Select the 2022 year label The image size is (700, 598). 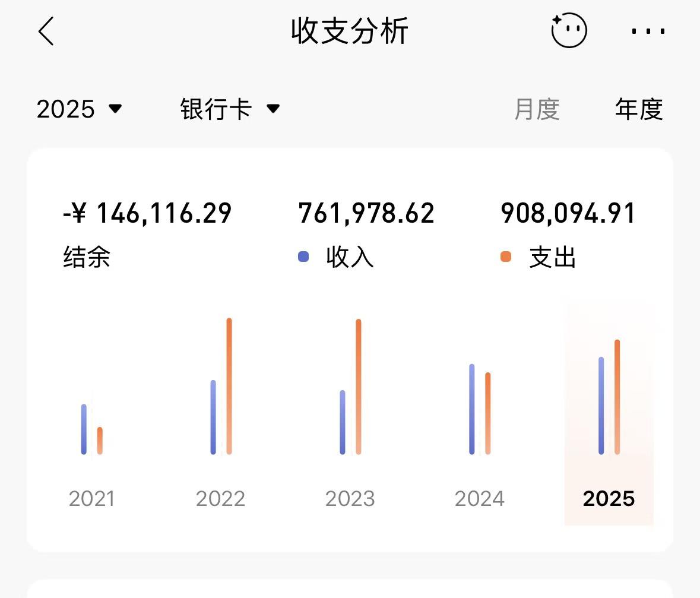tap(220, 498)
